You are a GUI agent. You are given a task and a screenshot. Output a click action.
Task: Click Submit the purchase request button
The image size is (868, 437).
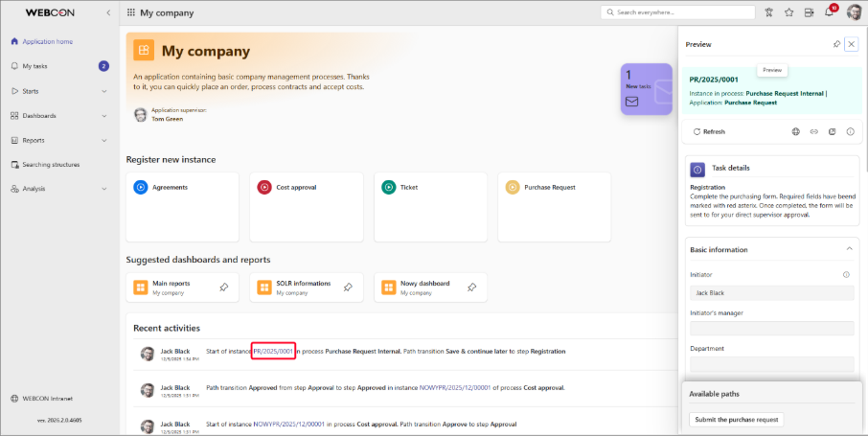(x=736, y=419)
